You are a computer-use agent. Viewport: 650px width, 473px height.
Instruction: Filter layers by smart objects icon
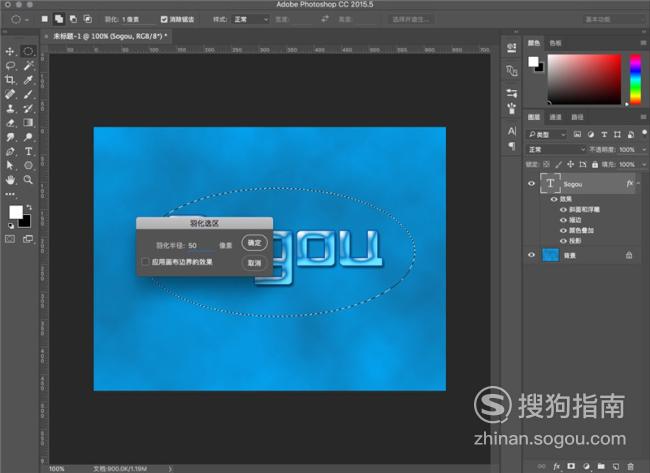pos(631,134)
